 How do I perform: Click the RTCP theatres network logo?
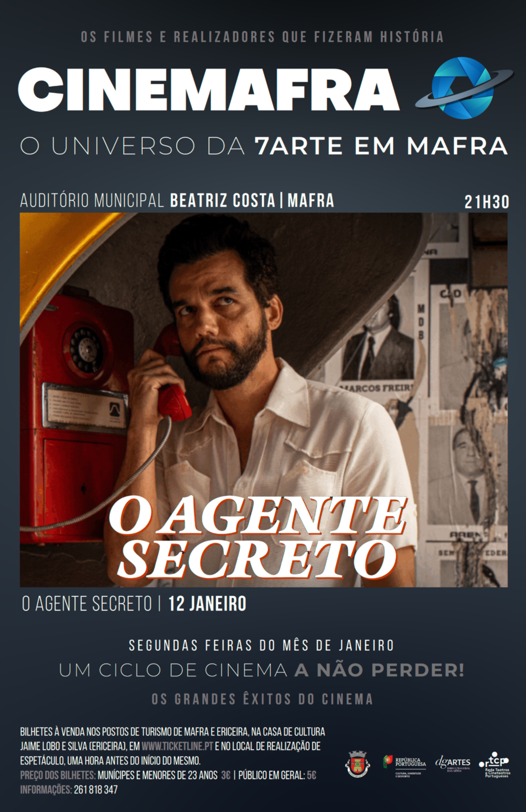(494, 765)
